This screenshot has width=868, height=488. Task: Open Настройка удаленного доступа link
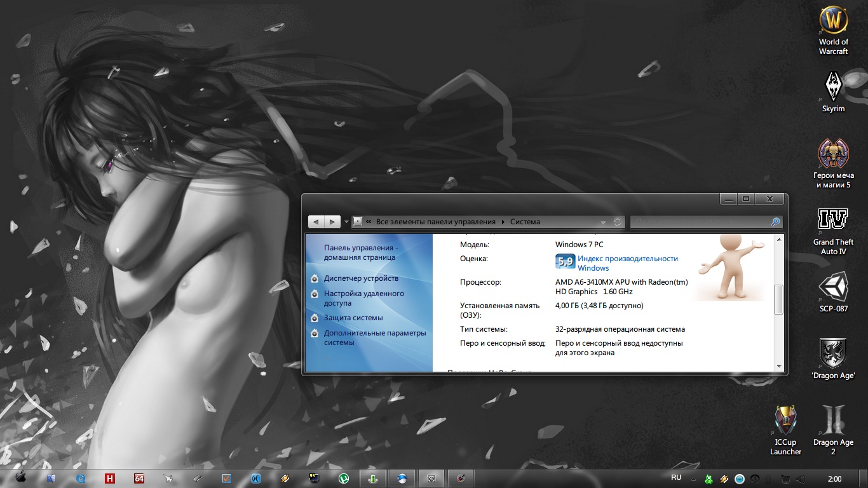click(x=364, y=299)
